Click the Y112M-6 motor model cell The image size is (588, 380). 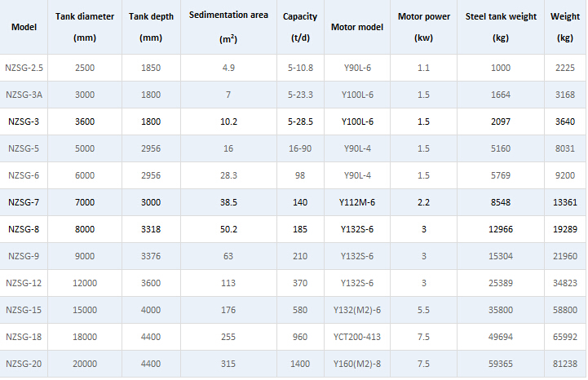357,202
